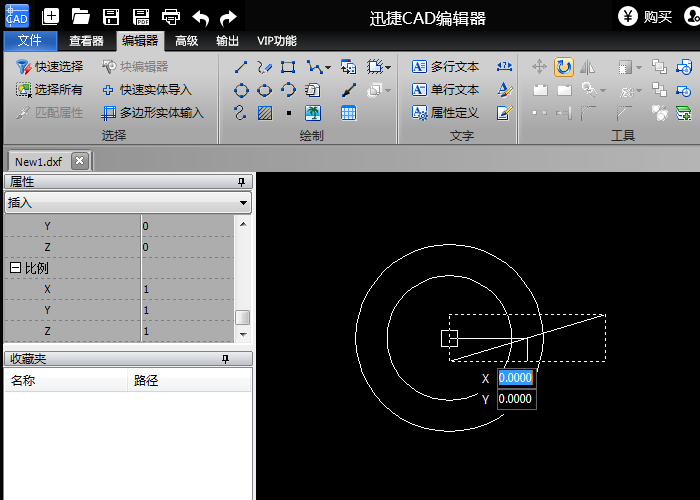Click the X coordinate input field
700x500 pixels.
click(516, 378)
